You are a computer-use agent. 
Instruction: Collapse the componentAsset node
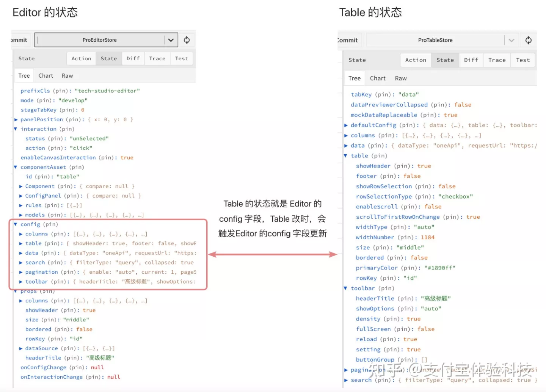16,167
